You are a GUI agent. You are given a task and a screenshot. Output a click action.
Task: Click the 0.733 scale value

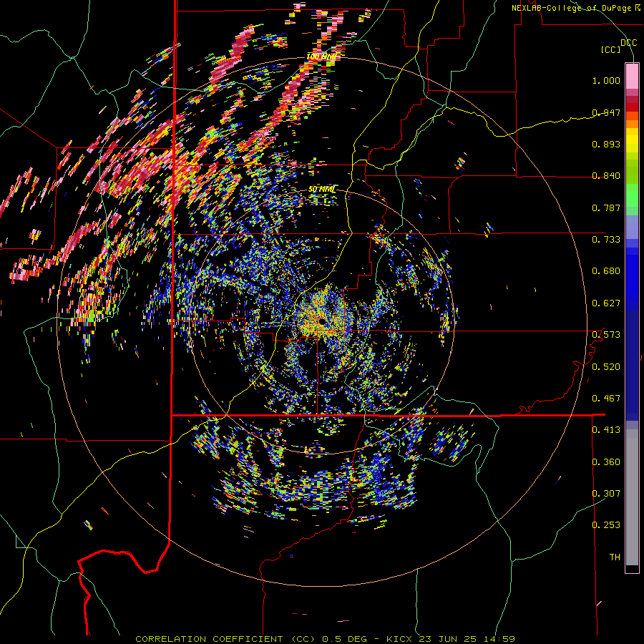[x=606, y=240]
